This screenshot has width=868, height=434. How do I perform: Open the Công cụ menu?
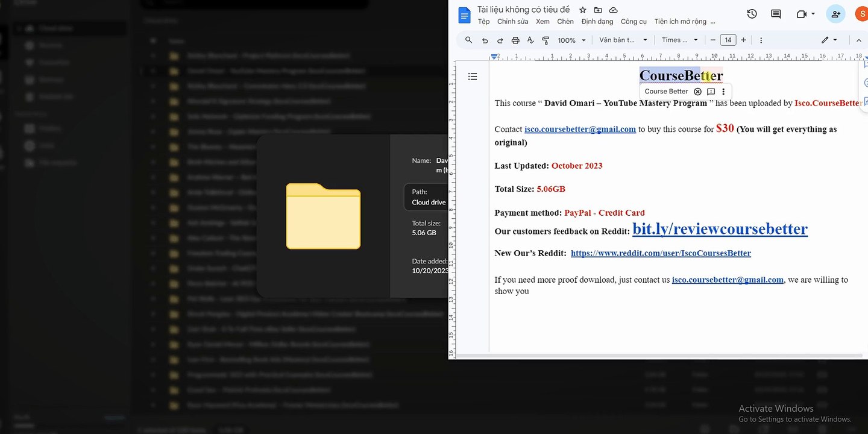(634, 22)
